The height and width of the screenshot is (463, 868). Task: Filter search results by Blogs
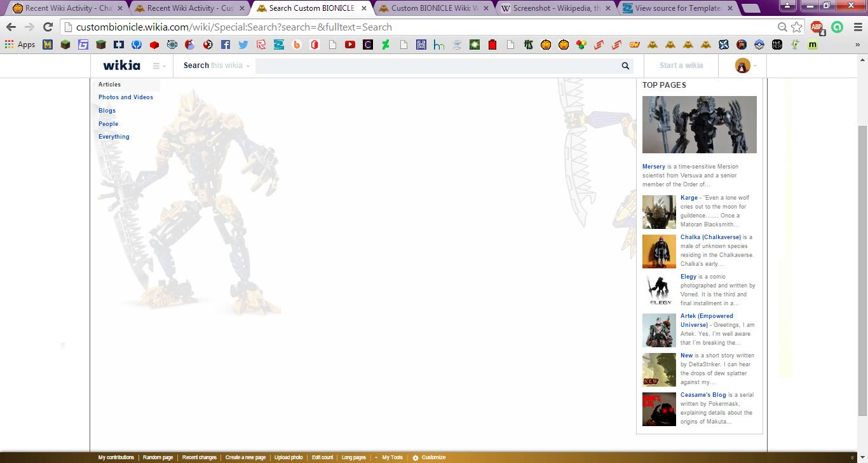(x=107, y=111)
